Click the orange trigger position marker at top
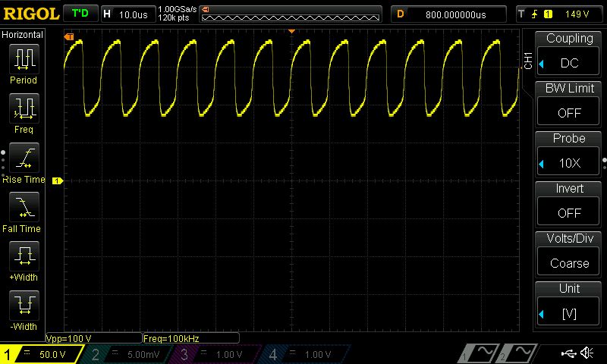The height and width of the screenshot is (364, 607). pyautogui.click(x=292, y=31)
